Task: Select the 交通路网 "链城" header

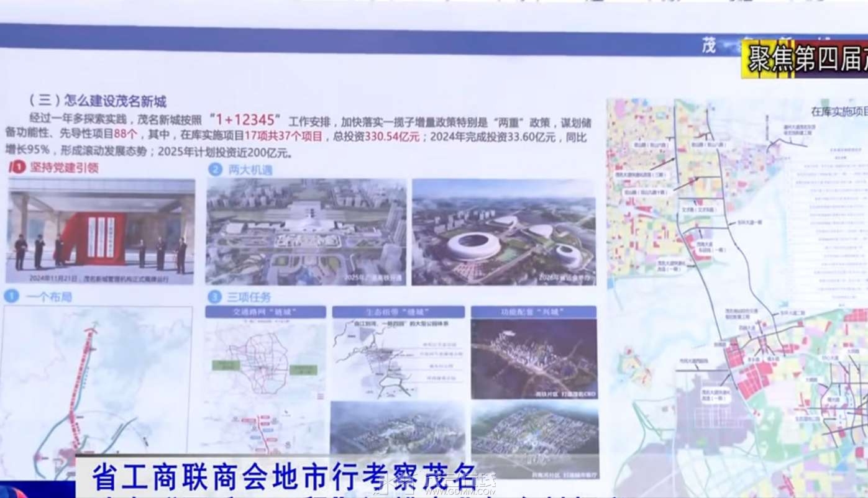Action: (x=265, y=312)
